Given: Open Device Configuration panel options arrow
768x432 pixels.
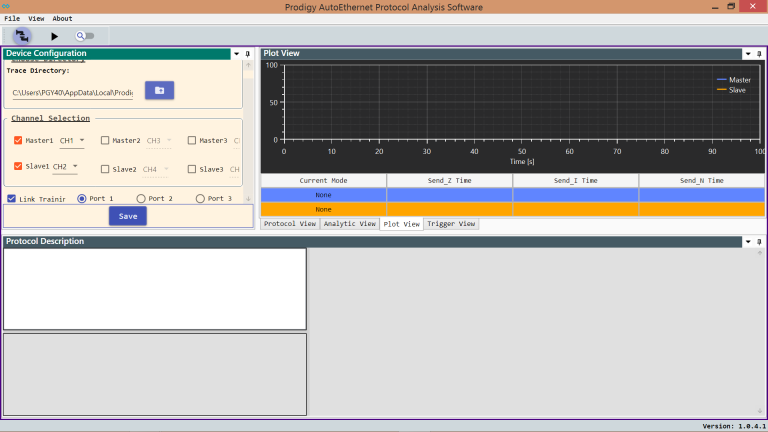Looking at the screenshot, I should click(x=237, y=54).
